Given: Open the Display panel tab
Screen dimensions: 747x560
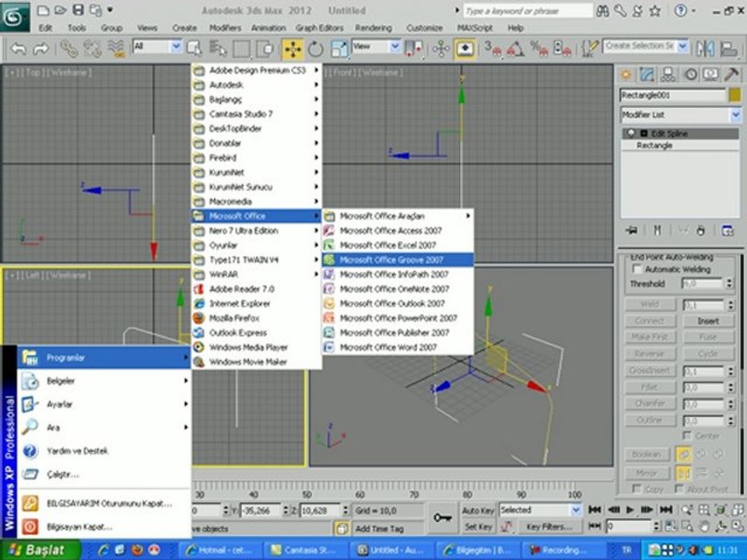Looking at the screenshot, I should pos(711,75).
